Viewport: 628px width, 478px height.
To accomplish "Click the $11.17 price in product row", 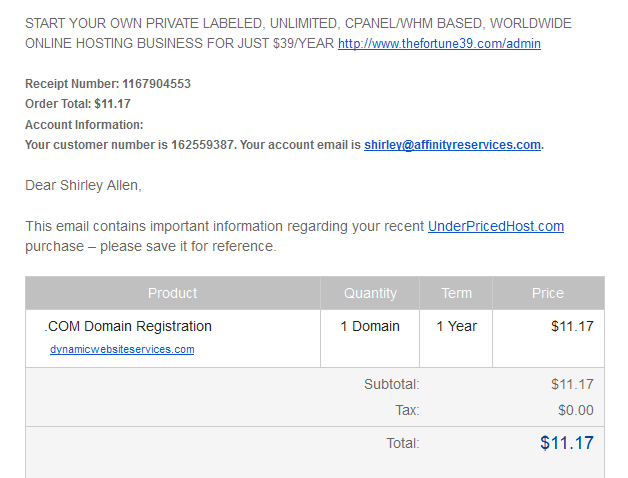I will (572, 326).
